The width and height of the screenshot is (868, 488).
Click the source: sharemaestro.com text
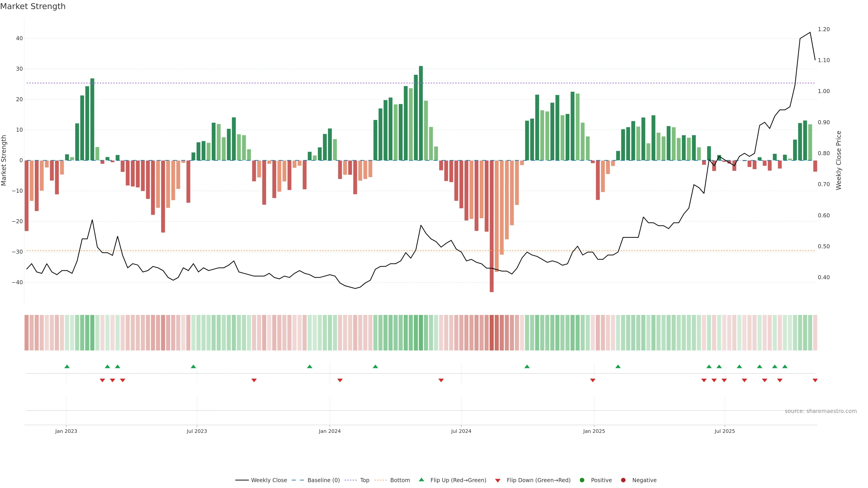pos(821,411)
